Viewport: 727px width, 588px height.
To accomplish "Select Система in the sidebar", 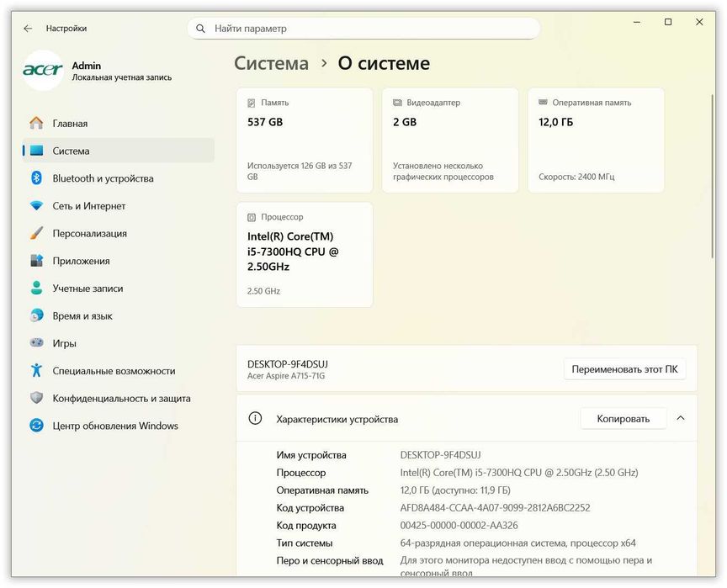I will pos(119,151).
